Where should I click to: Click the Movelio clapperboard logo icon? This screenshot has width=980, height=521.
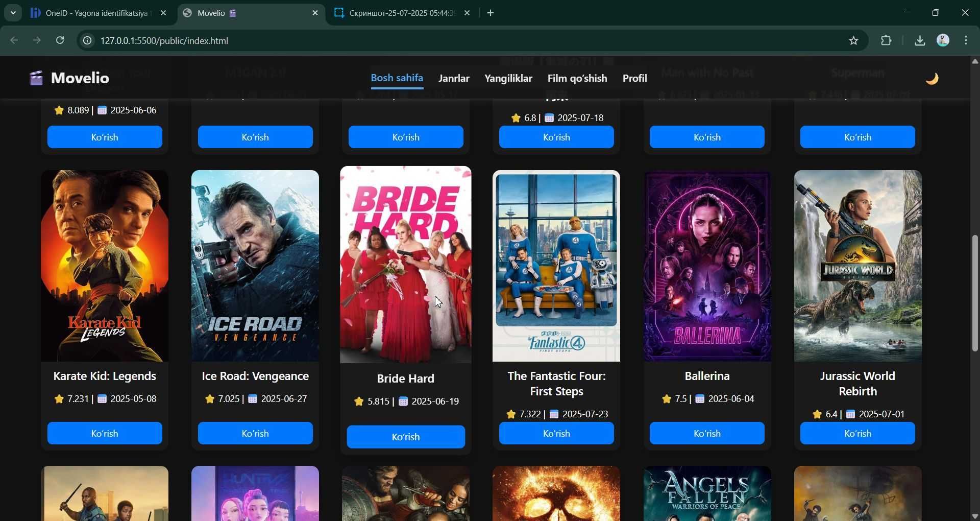(36, 78)
